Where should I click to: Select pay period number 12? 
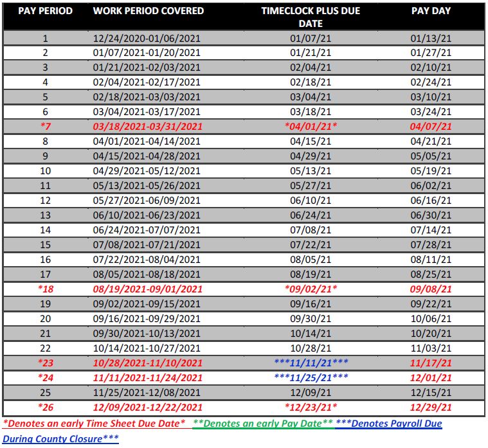click(x=46, y=201)
